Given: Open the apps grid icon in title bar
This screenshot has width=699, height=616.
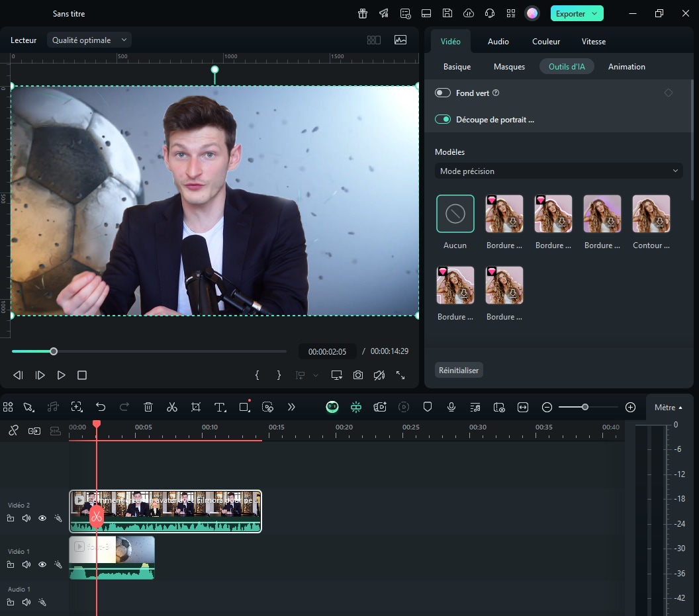Looking at the screenshot, I should tap(511, 13).
